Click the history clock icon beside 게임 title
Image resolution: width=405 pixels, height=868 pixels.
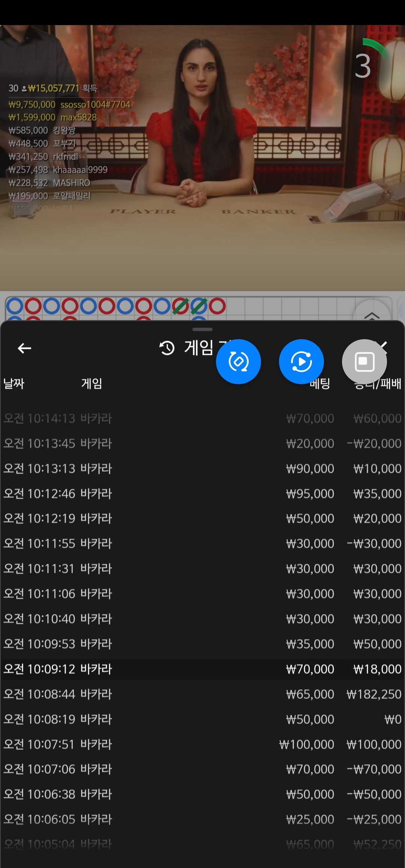(x=167, y=348)
